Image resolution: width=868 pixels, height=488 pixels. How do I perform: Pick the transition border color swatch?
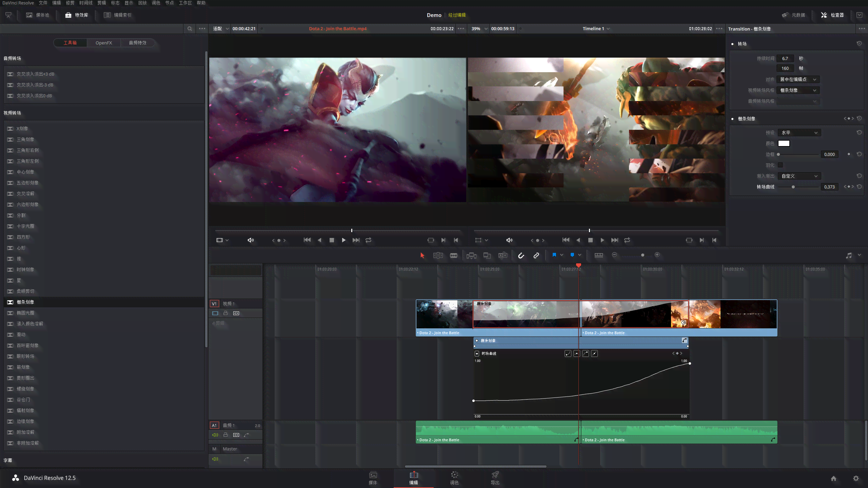[784, 143]
